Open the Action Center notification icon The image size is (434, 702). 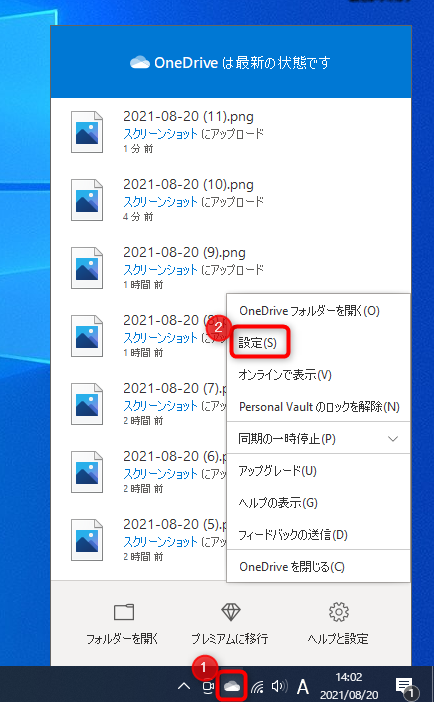pyautogui.click(x=406, y=687)
